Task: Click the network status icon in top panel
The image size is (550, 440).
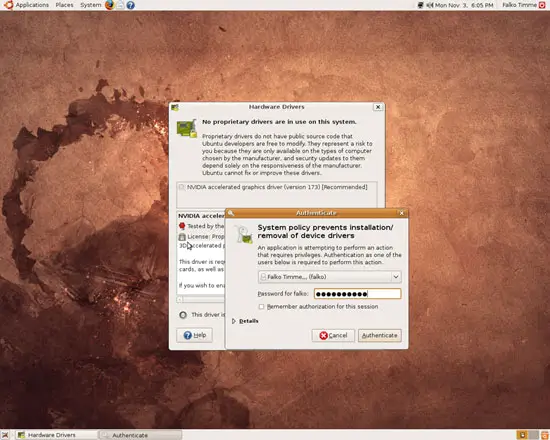Action: [421, 5]
